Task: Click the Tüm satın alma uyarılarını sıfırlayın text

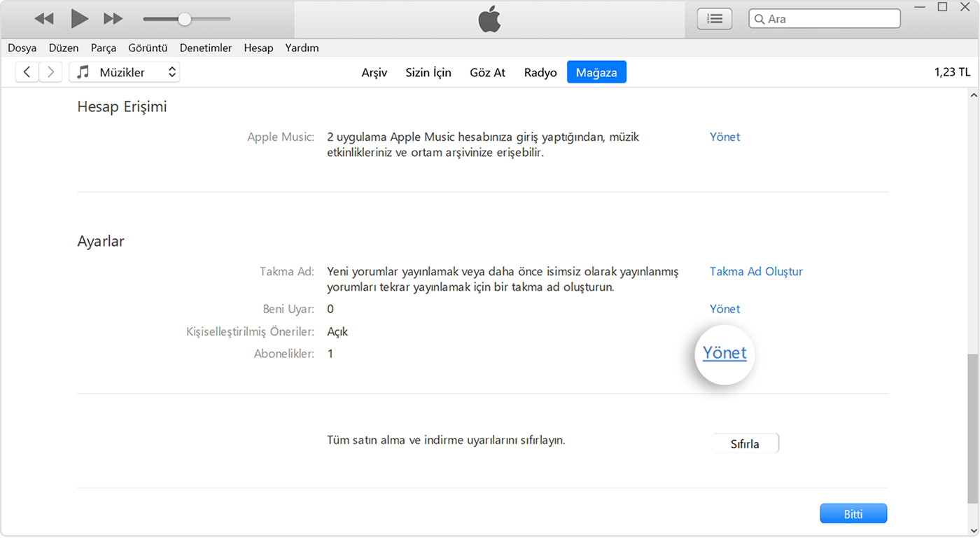Action: pyautogui.click(x=446, y=441)
